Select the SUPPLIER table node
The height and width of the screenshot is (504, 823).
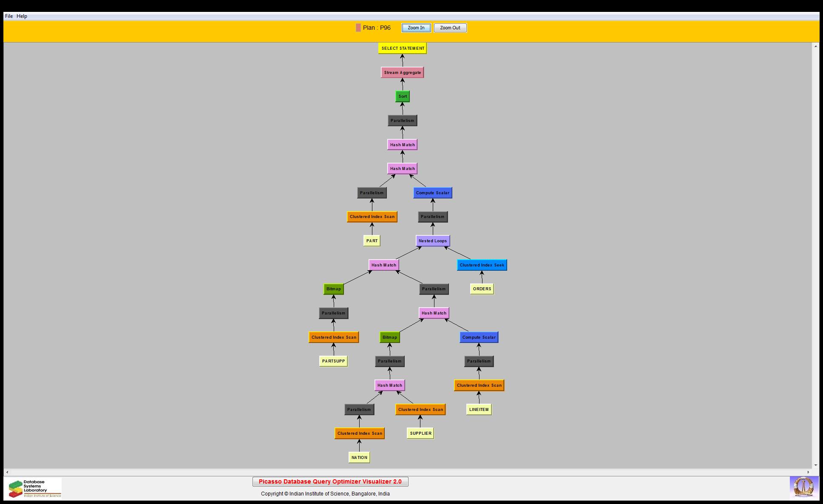(420, 433)
